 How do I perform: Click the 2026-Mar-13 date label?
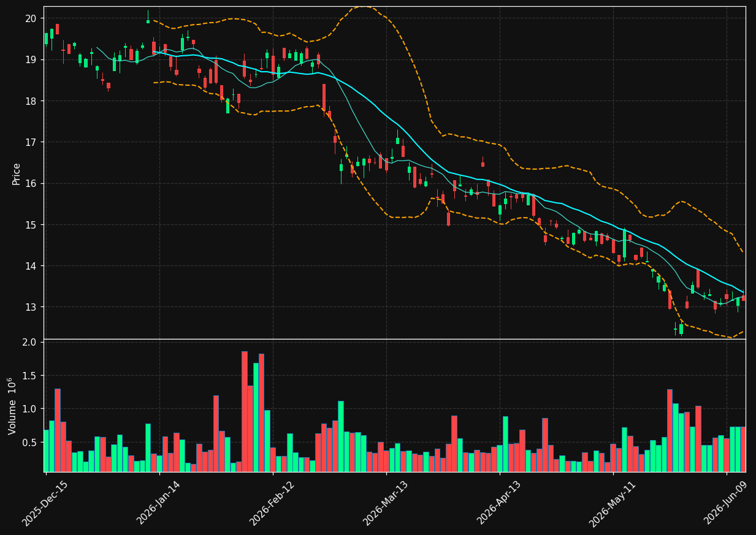point(386,503)
